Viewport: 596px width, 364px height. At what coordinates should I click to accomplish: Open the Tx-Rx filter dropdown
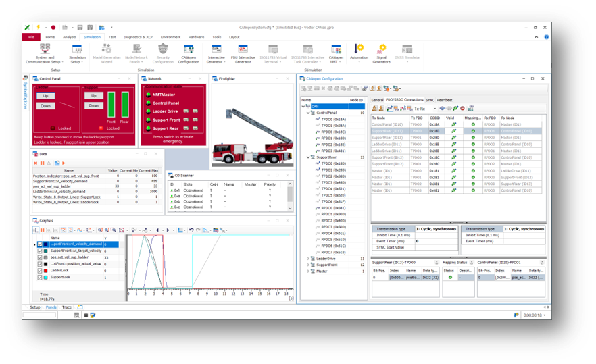[434, 109]
